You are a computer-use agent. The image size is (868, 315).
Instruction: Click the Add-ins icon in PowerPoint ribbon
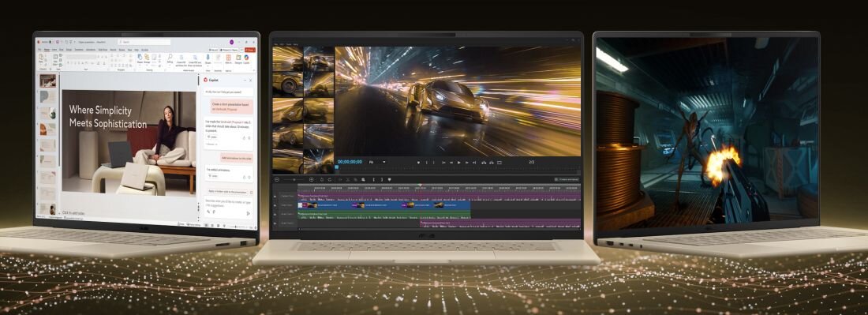click(x=228, y=58)
